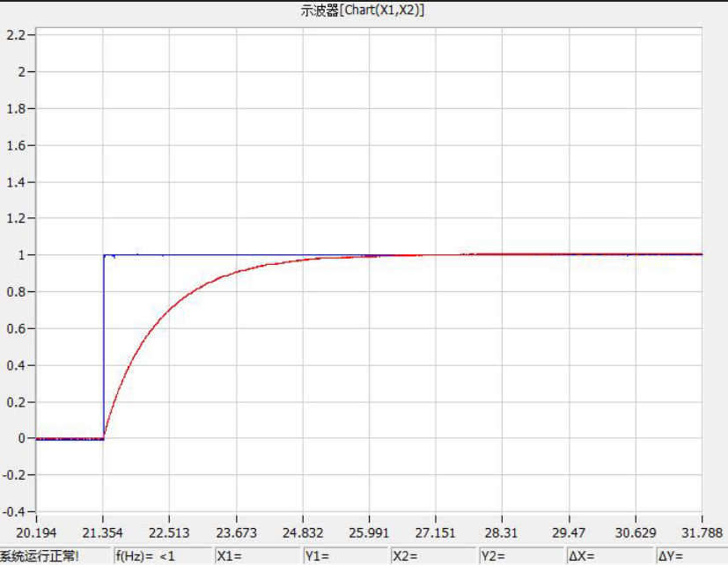The height and width of the screenshot is (565, 728).
Task: Click the 0.6 label on vertical axis
Action: (x=15, y=328)
